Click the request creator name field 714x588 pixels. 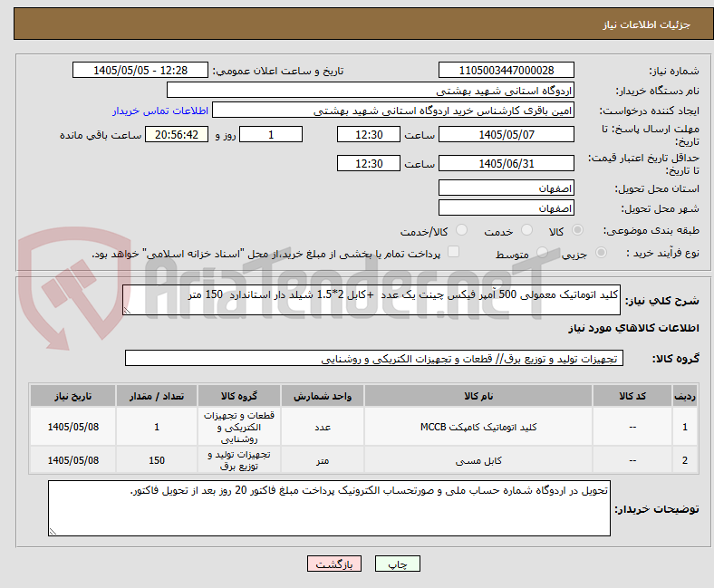coord(393,111)
